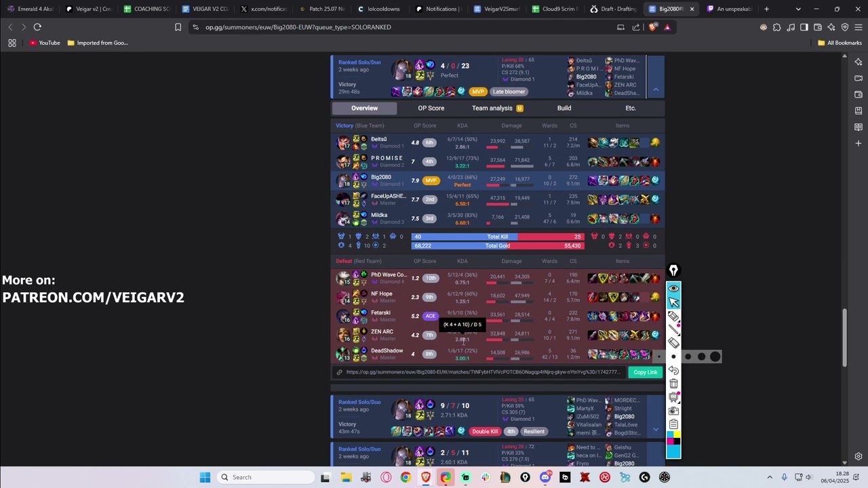Choose the largest pen size dot
Image resolution: width=868 pixels, height=488 pixels.
click(x=715, y=357)
